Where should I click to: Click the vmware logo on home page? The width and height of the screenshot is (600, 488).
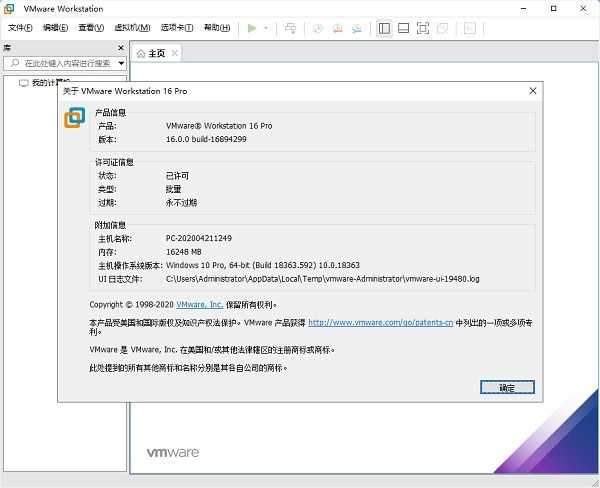[173, 452]
